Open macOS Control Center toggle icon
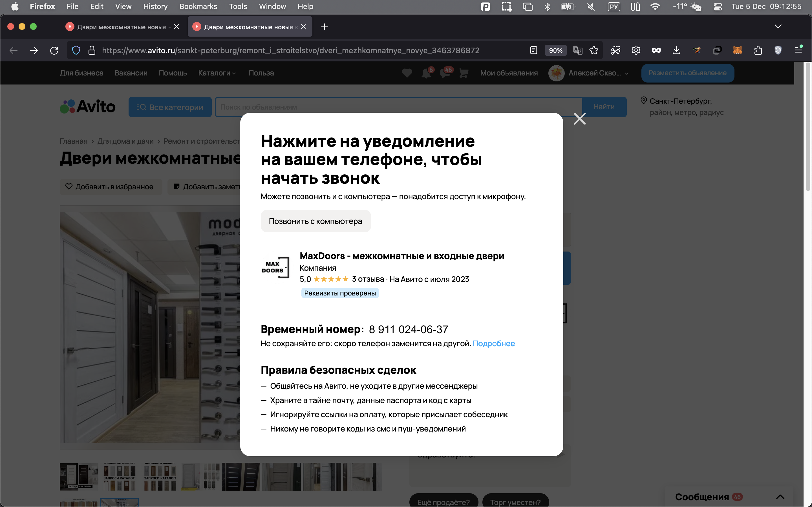Image resolution: width=812 pixels, height=507 pixels. (718, 7)
